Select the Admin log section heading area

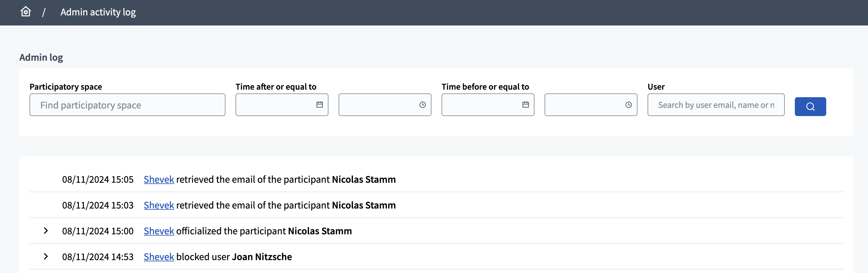pyautogui.click(x=41, y=57)
